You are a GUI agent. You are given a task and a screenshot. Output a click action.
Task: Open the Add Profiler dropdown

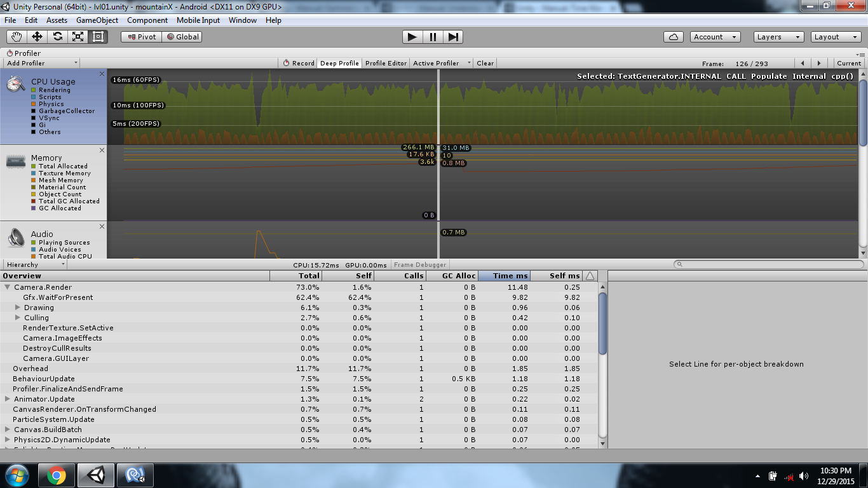click(x=41, y=62)
